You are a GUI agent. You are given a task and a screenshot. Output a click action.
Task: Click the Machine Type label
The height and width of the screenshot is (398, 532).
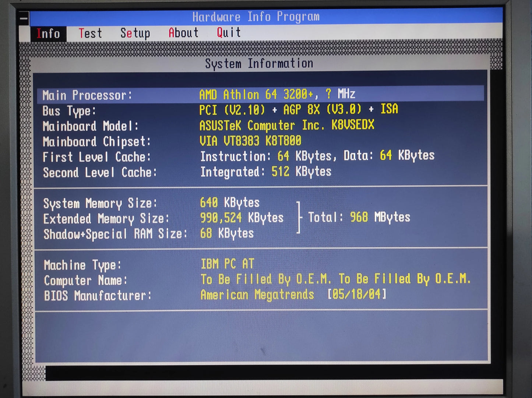click(x=82, y=265)
